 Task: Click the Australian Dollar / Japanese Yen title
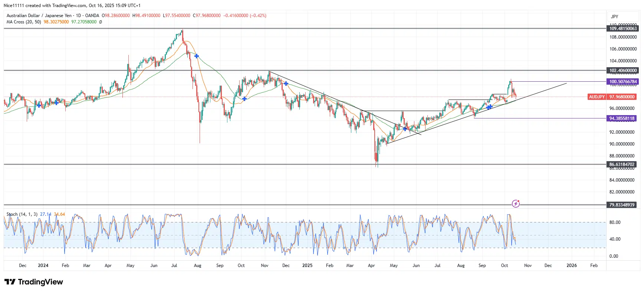tap(39, 16)
